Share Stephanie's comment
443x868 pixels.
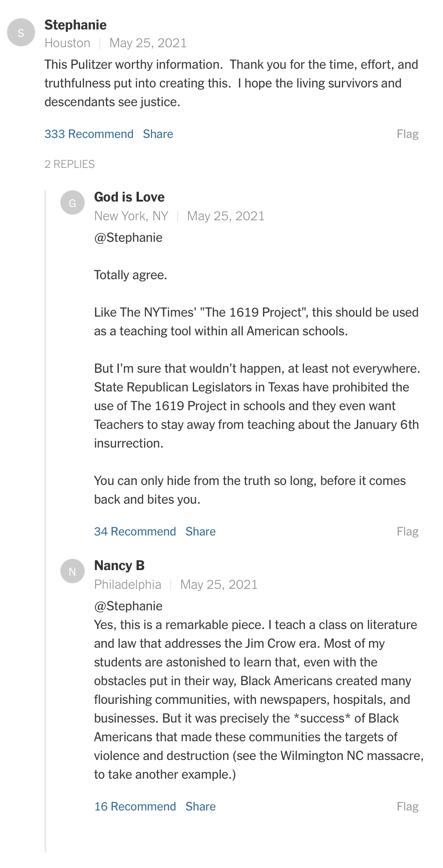(158, 134)
